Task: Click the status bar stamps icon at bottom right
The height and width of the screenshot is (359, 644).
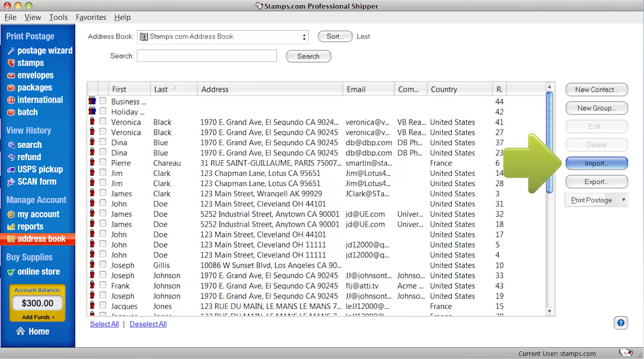Action: 626,353
